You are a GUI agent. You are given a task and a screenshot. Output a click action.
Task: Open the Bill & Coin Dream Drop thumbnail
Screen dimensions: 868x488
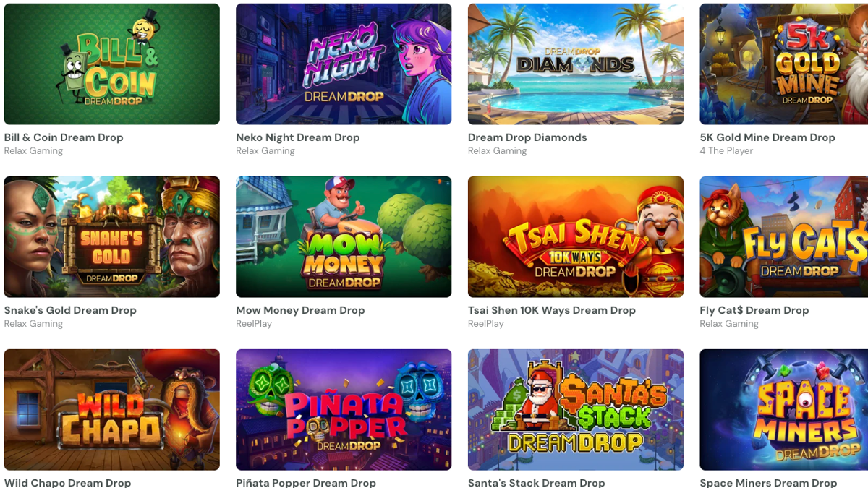click(112, 64)
